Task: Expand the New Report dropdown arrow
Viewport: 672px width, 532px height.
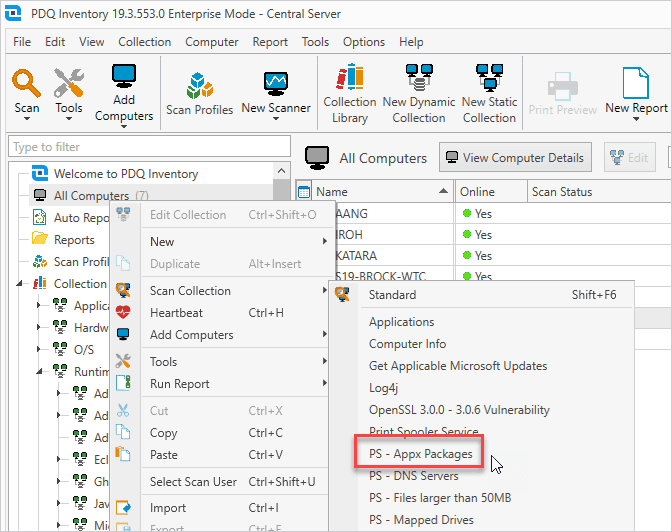Action: click(x=636, y=119)
